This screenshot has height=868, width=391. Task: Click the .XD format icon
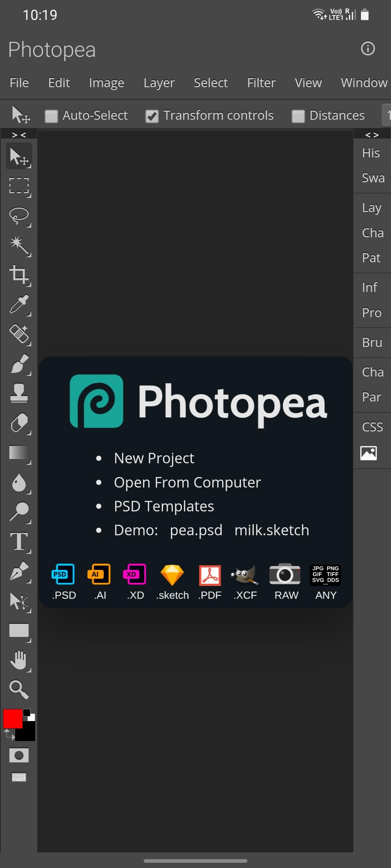click(135, 582)
